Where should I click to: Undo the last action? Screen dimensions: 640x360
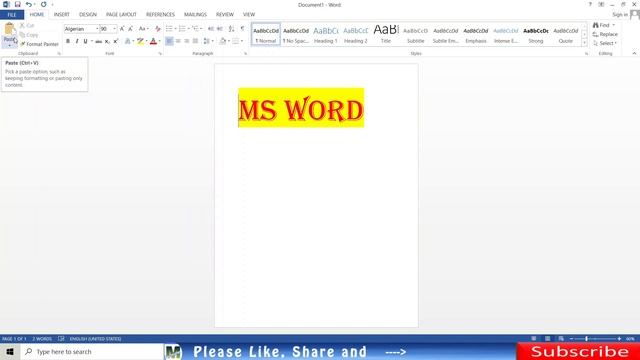click(29, 4)
